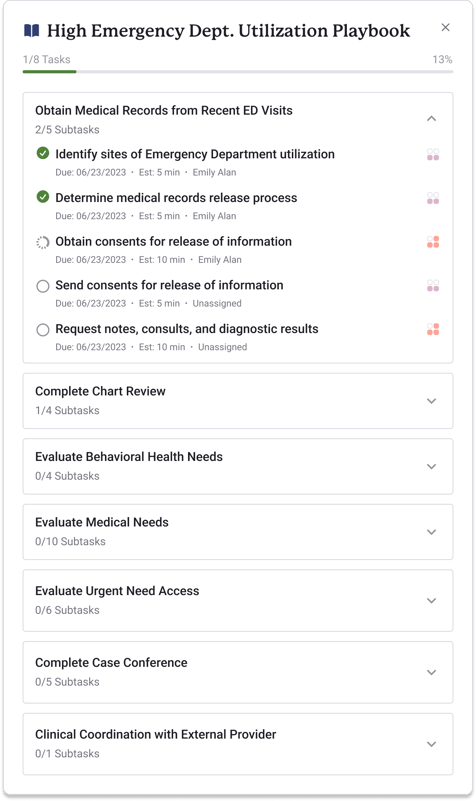The height and width of the screenshot is (801, 476).
Task: Open orange priority icon for Obtain consents subtask
Action: click(x=433, y=242)
